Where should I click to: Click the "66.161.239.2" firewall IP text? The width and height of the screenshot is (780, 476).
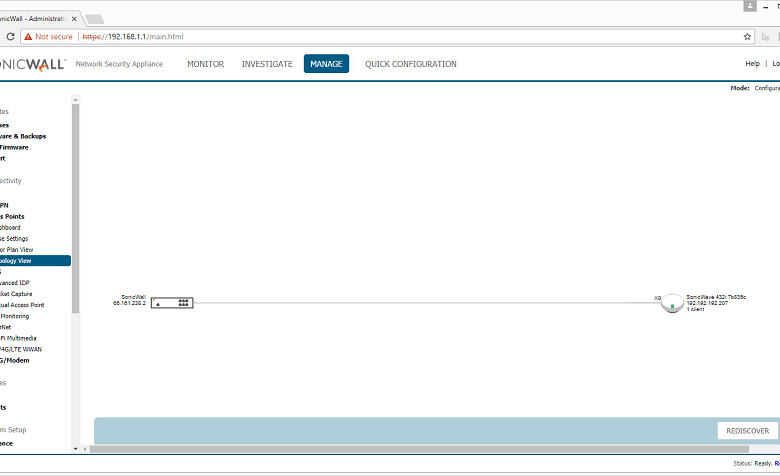tap(129, 303)
